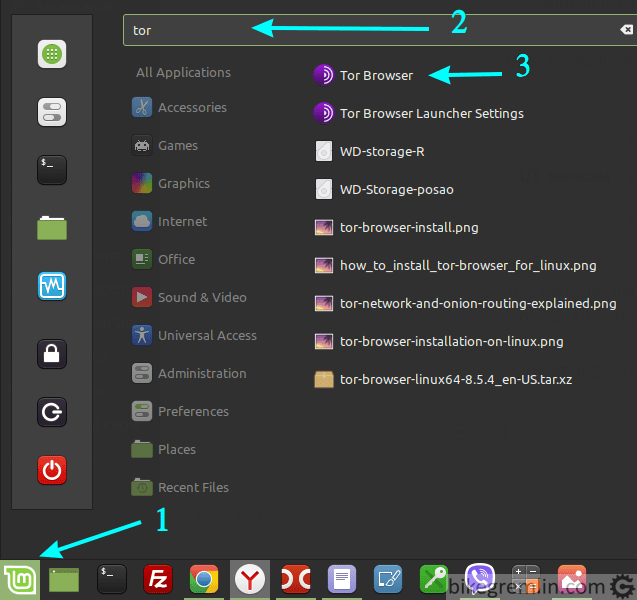Open the WD-Storage-posao drive result
637x600 pixels.
coord(384,189)
